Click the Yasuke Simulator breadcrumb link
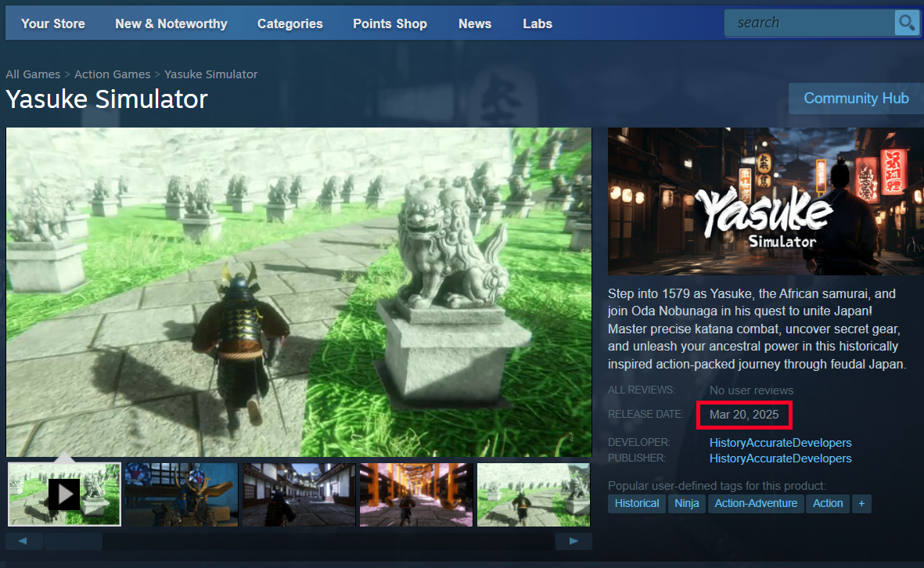Image resolution: width=924 pixels, height=568 pixels. pyautogui.click(x=211, y=74)
